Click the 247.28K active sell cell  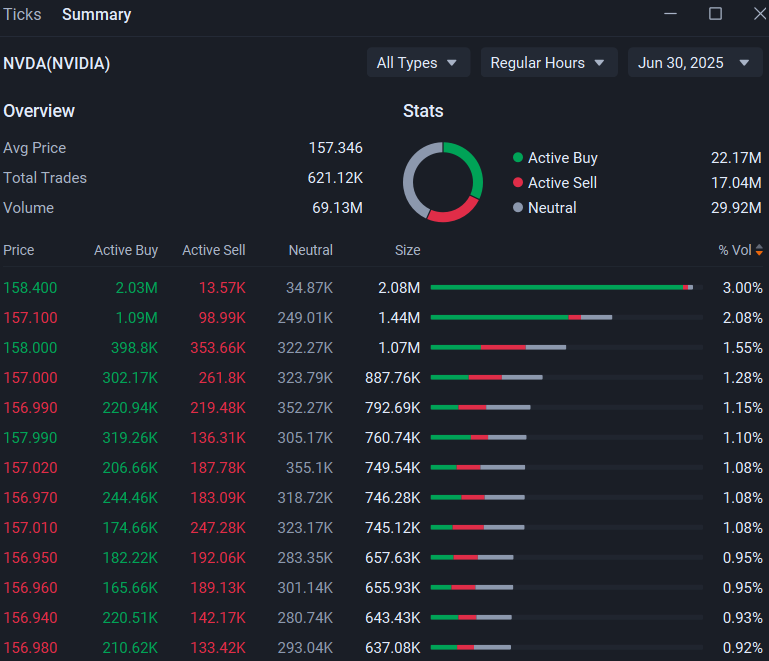(x=218, y=528)
